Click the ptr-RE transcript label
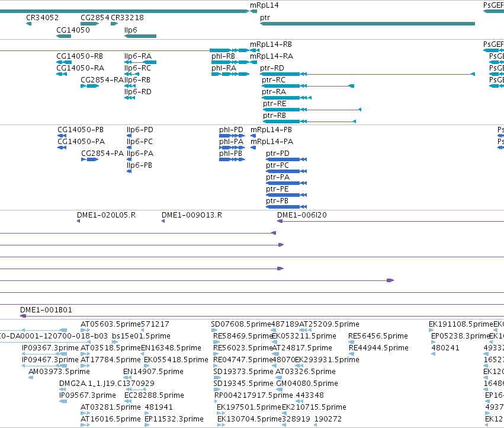The height and width of the screenshot is (428, 504). coord(274,104)
